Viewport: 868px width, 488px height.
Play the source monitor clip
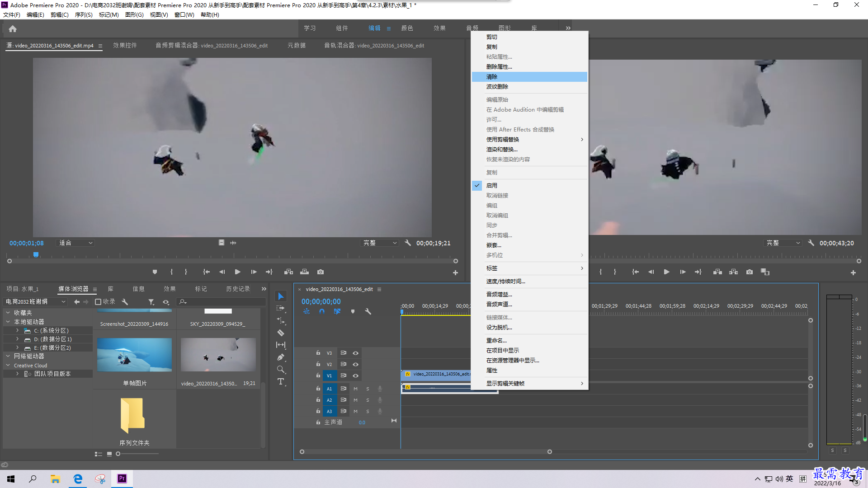[x=238, y=272]
